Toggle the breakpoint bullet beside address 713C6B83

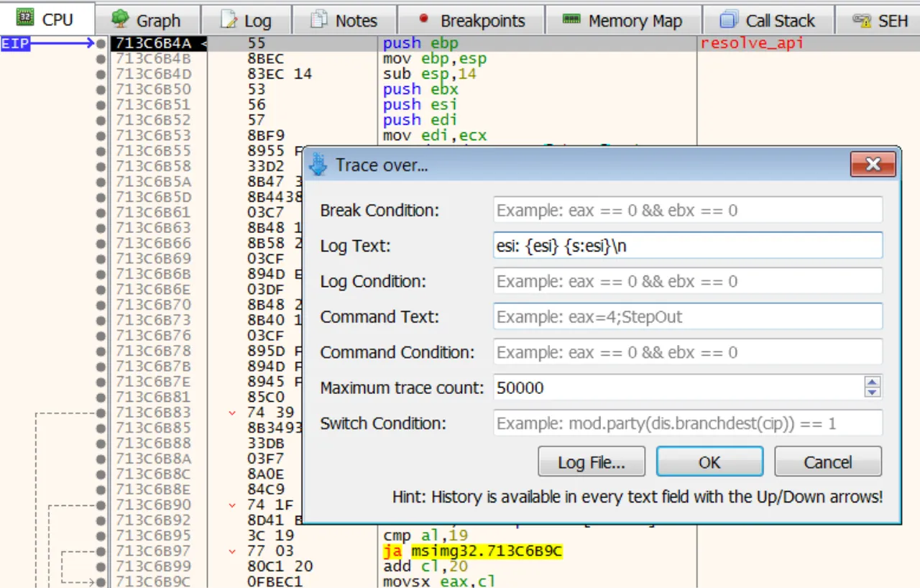click(x=101, y=413)
